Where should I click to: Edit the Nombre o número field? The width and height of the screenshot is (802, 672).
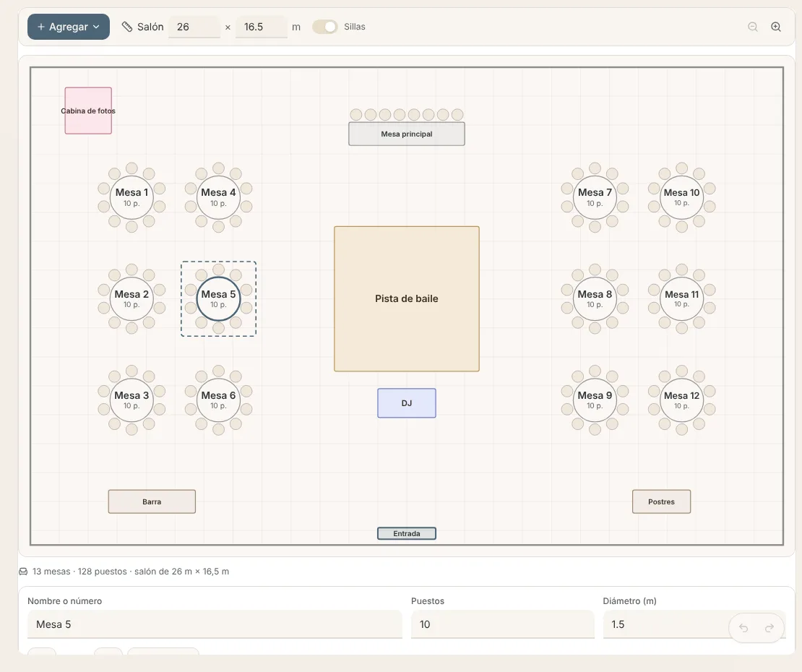[215, 624]
